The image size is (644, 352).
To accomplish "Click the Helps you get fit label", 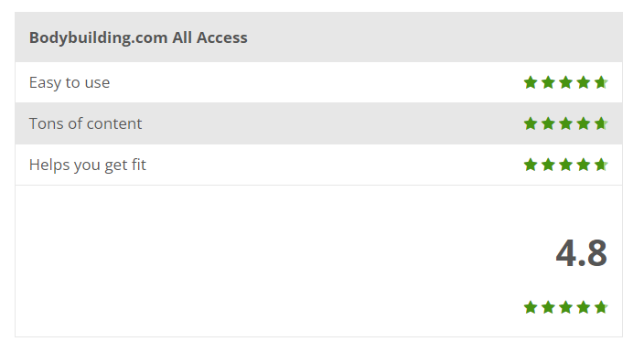I will [x=88, y=165].
